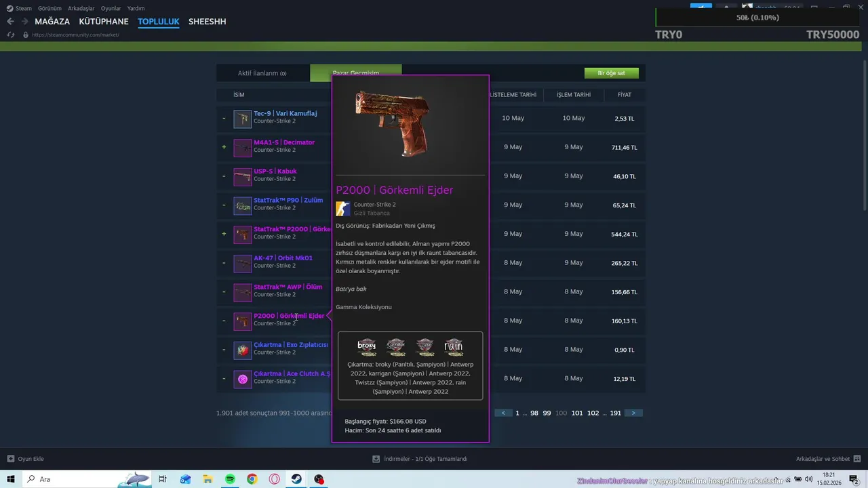Go to results page 98
The width and height of the screenshot is (868, 488).
pyautogui.click(x=534, y=413)
